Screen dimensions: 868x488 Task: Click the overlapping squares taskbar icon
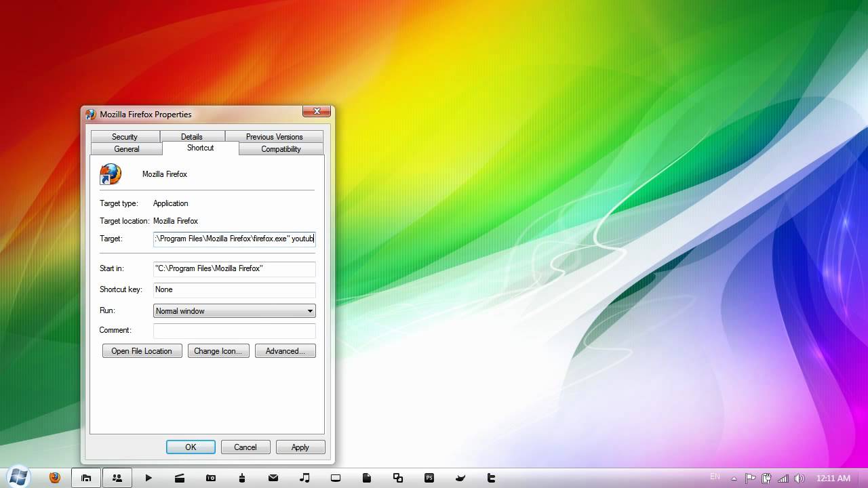(398, 478)
